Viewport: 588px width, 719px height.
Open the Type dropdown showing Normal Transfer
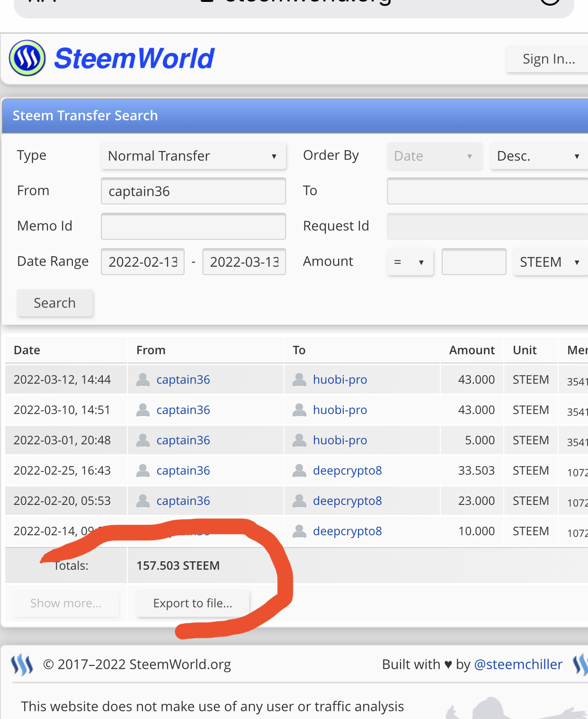(193, 156)
